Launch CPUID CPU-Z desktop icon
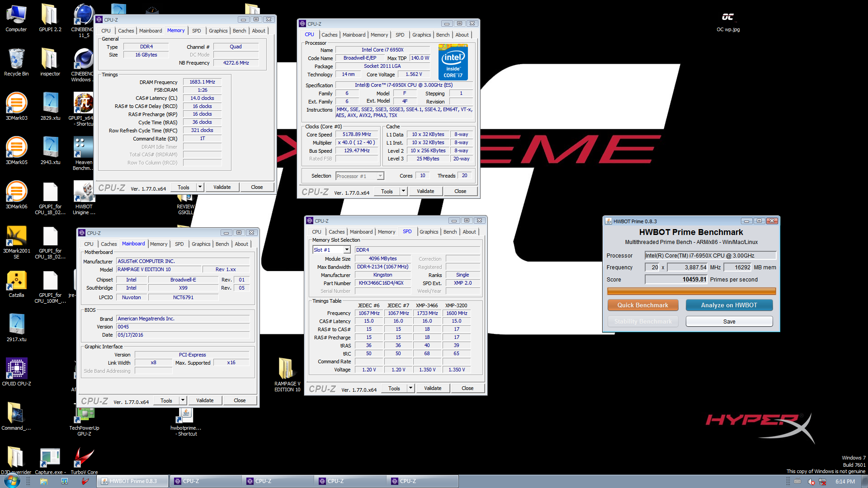The image size is (868, 488). coord(16,372)
